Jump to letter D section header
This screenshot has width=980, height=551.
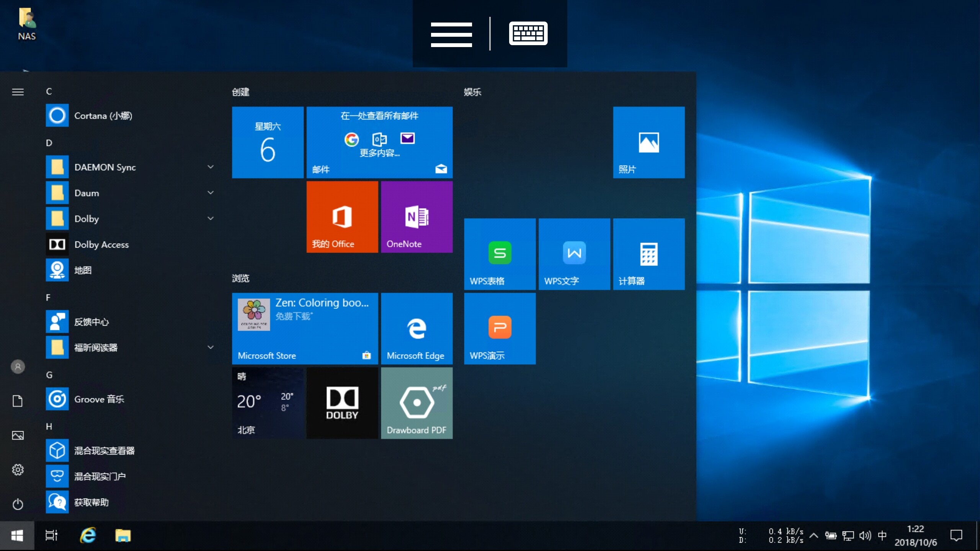click(x=49, y=143)
